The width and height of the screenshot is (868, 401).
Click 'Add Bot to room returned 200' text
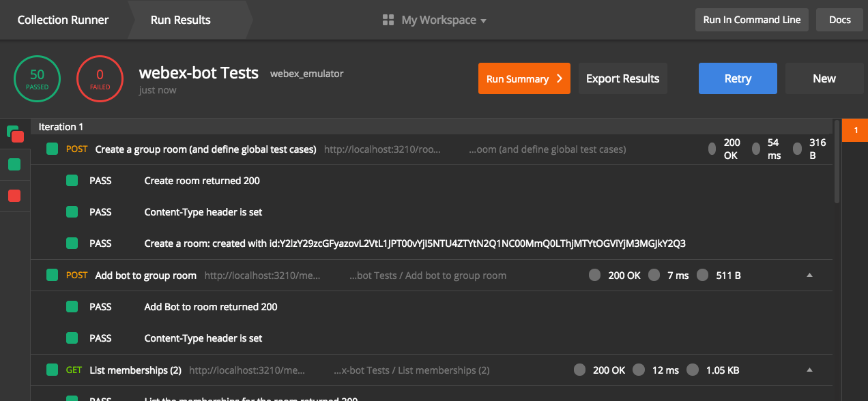(211, 307)
